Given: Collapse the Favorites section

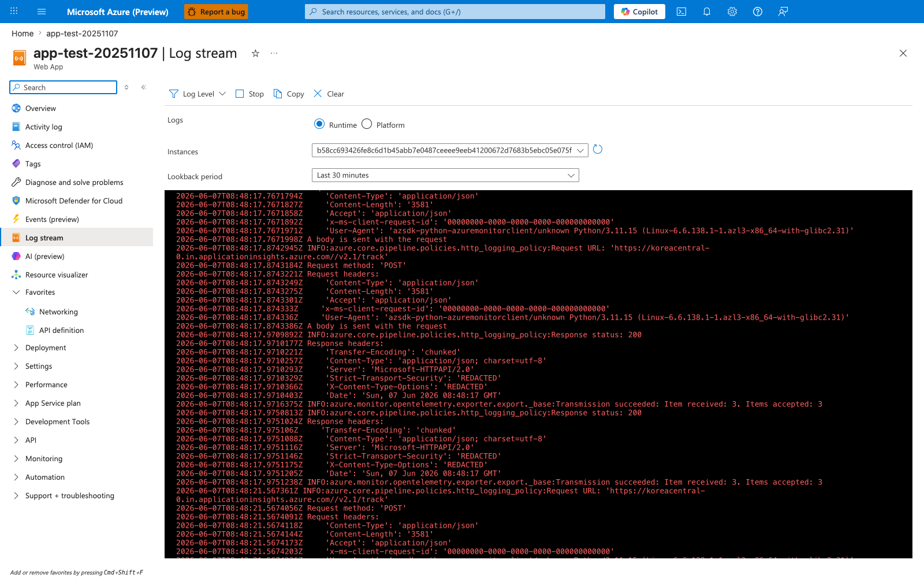Looking at the screenshot, I should pos(16,292).
